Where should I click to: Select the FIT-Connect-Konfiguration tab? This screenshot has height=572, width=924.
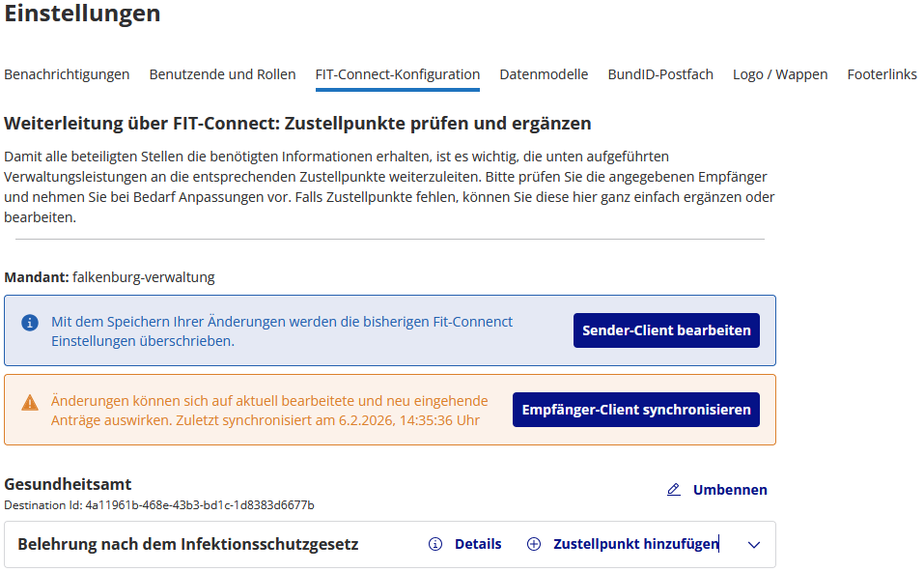tap(397, 73)
